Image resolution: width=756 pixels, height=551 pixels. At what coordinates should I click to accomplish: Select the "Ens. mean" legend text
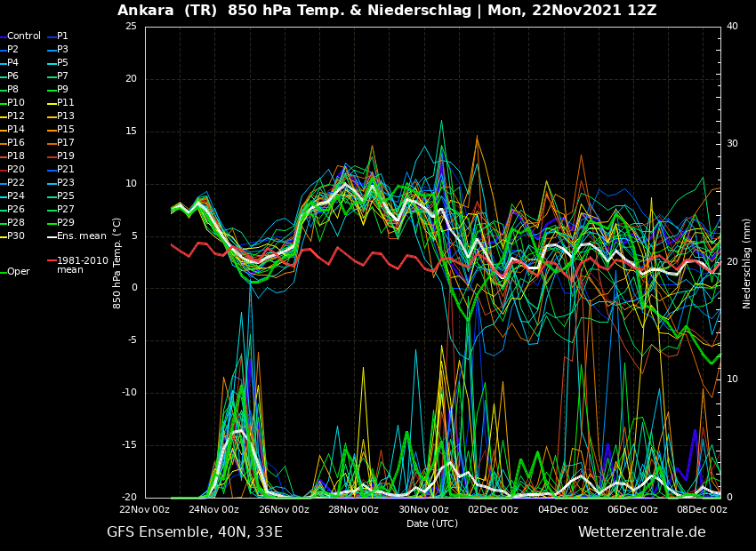82,236
